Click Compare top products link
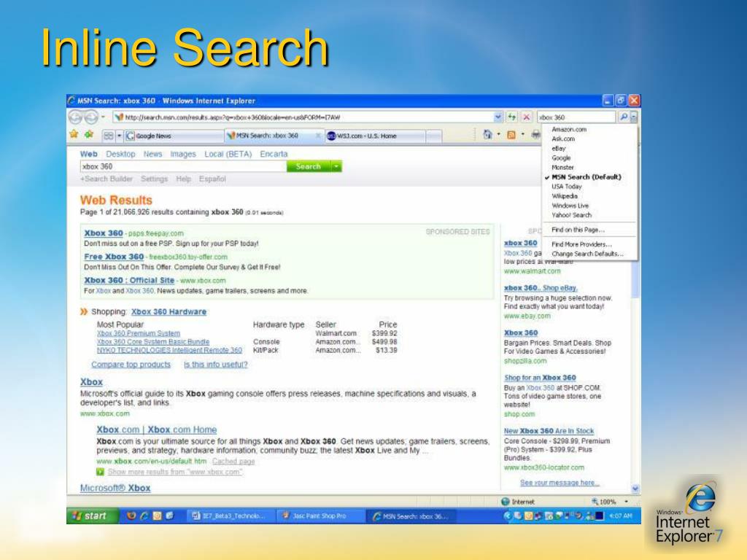This screenshot has height=560, width=747. [131, 365]
